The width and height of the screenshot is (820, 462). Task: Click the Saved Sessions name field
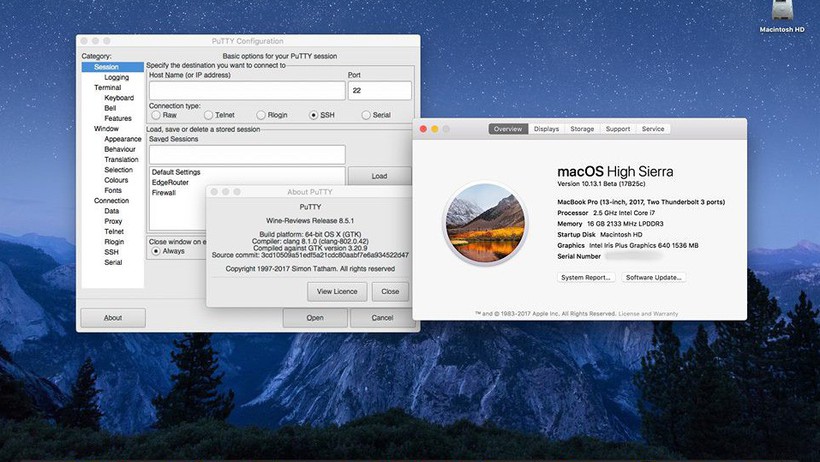247,154
